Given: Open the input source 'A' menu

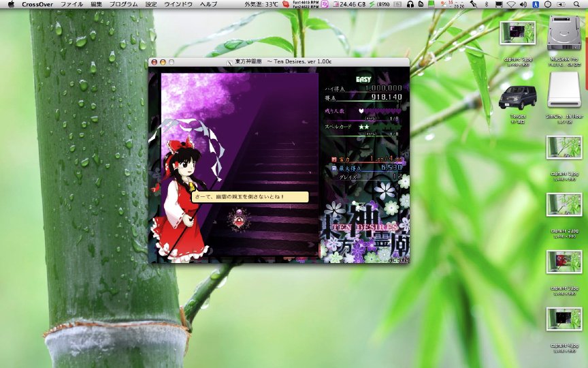Looking at the screenshot, I should click(x=536, y=5).
